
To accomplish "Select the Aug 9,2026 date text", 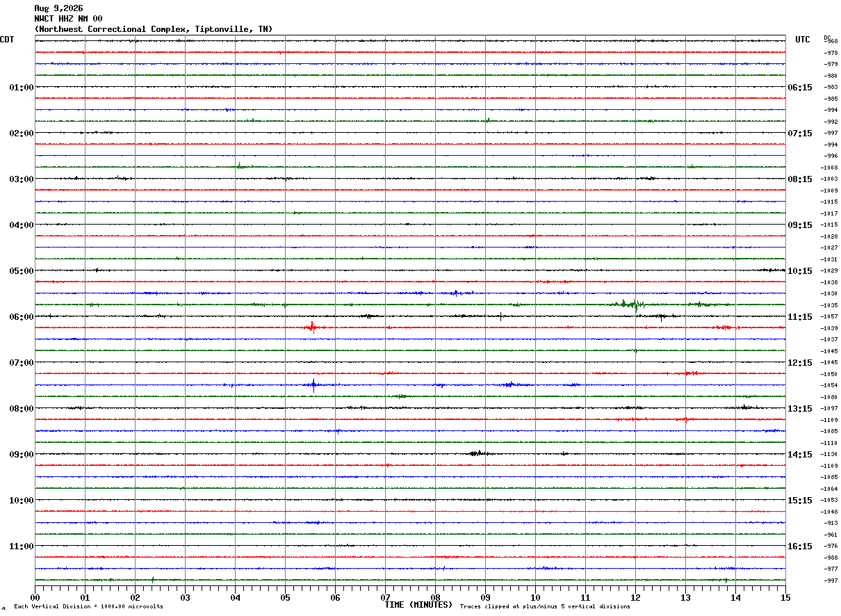I will [x=58, y=8].
